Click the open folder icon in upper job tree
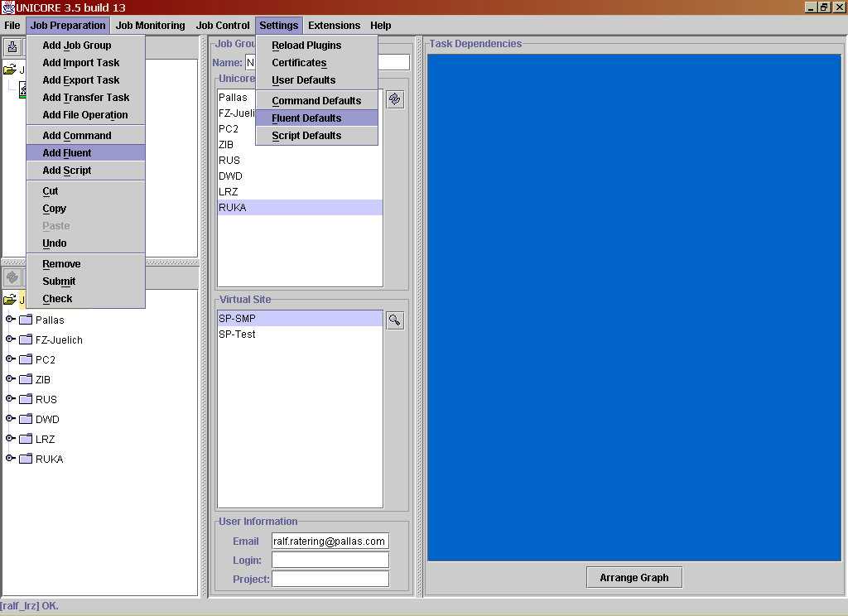Viewport: 848px width, 616px height. pyautogui.click(x=10, y=70)
